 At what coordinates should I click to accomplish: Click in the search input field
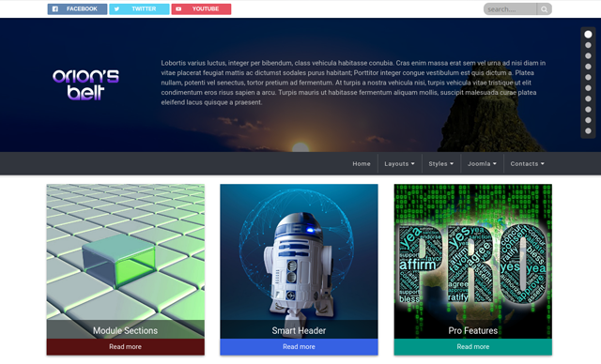pyautogui.click(x=510, y=9)
